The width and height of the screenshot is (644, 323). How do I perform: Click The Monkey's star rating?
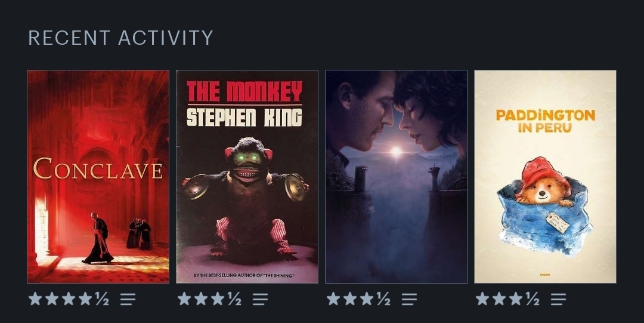tap(209, 299)
